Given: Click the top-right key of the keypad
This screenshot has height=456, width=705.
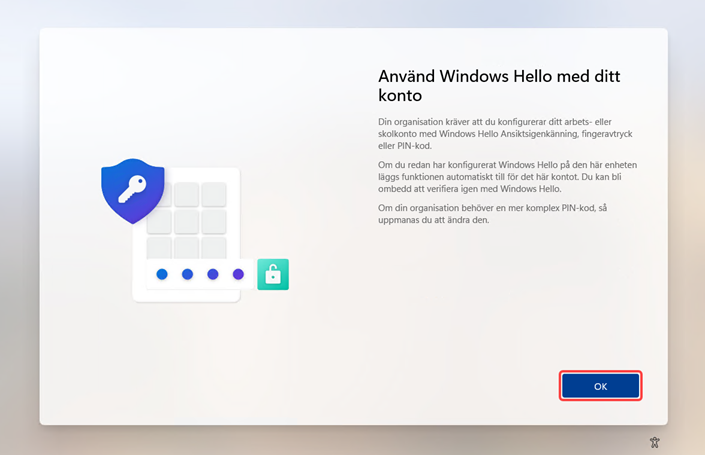Looking at the screenshot, I should coord(214,193).
